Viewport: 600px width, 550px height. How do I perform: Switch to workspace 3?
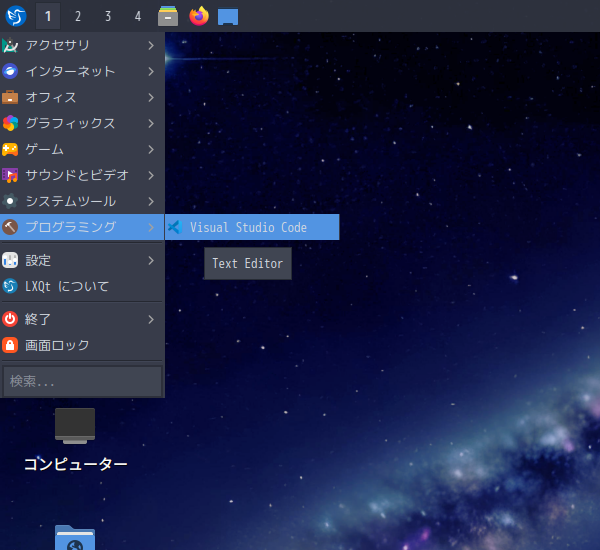pos(108,16)
